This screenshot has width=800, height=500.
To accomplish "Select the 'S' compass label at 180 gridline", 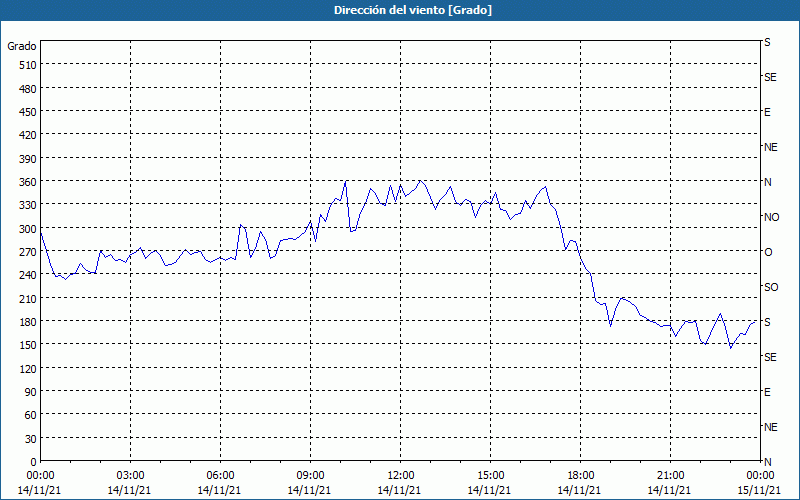I will [x=767, y=322].
